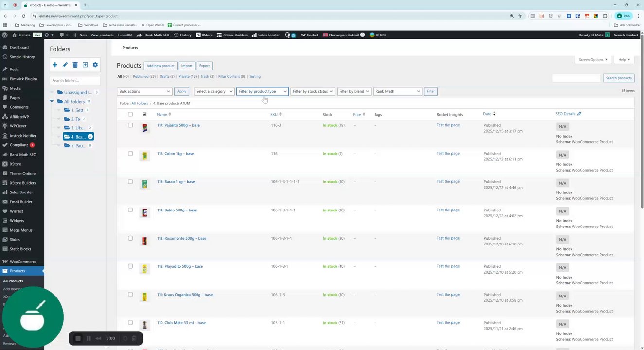The height and width of the screenshot is (350, 644).
Task: Click the edit pencil beside SEO Details
Action: (x=579, y=114)
